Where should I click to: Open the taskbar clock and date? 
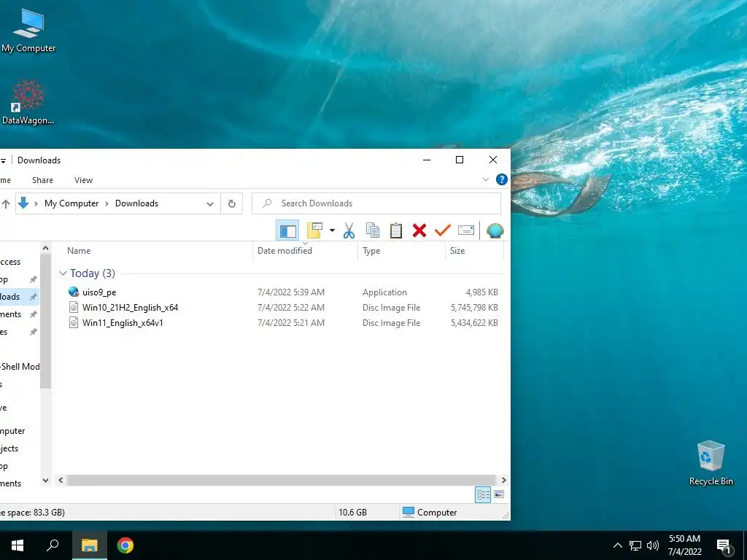tap(684, 545)
